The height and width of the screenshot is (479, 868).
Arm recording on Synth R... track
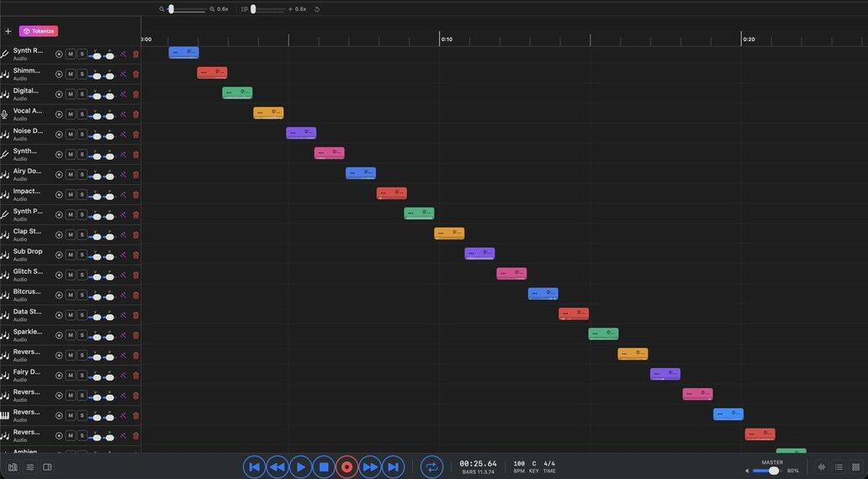click(59, 54)
